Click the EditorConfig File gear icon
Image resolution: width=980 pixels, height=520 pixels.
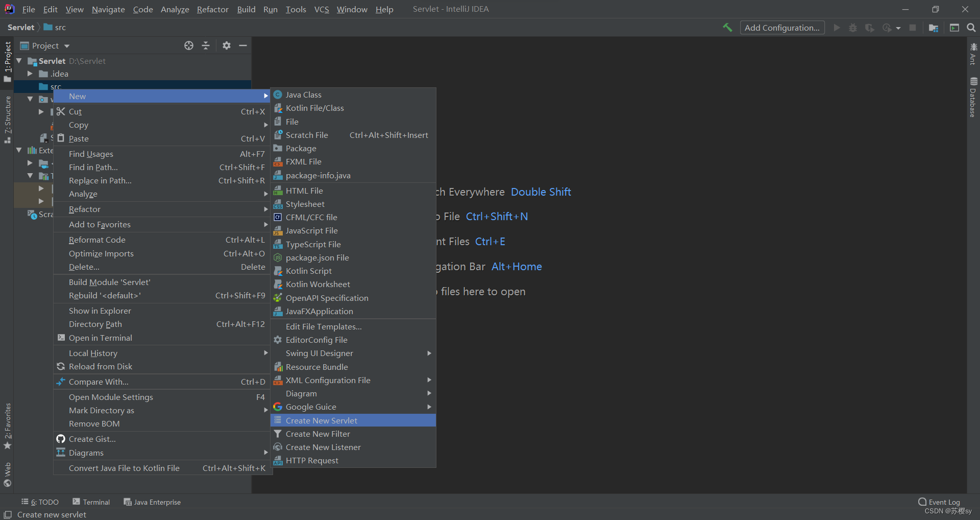tap(278, 340)
